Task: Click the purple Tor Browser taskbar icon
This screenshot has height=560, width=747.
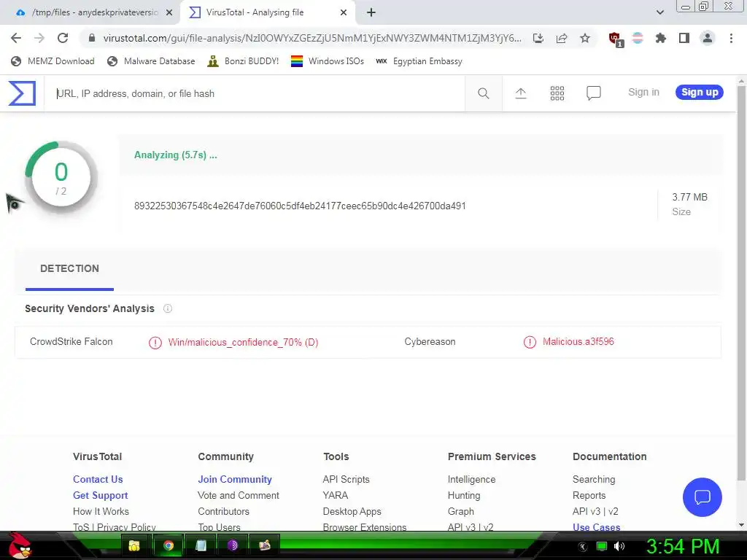Action: point(233,545)
